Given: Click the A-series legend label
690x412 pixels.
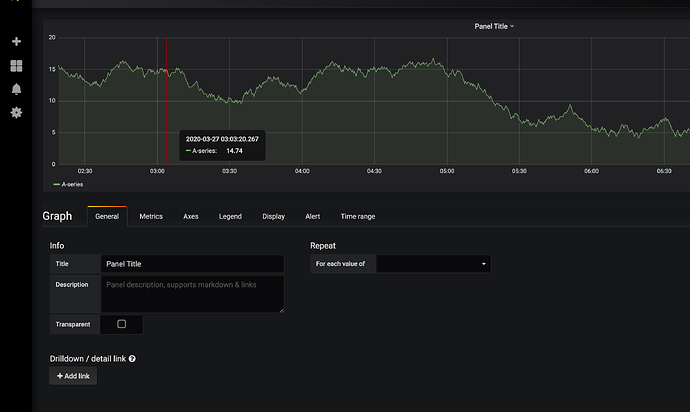Looking at the screenshot, I should (72, 184).
